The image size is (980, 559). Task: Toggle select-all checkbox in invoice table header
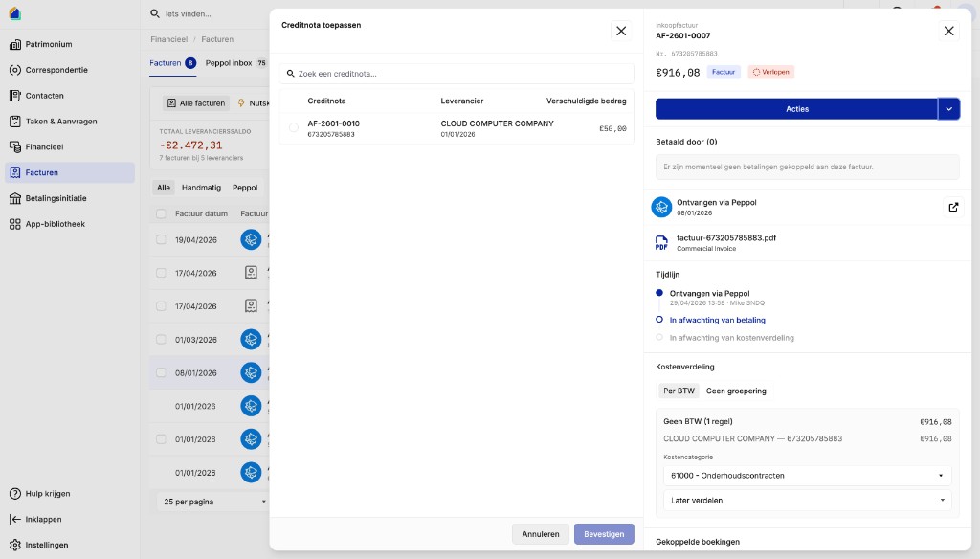coord(161,213)
